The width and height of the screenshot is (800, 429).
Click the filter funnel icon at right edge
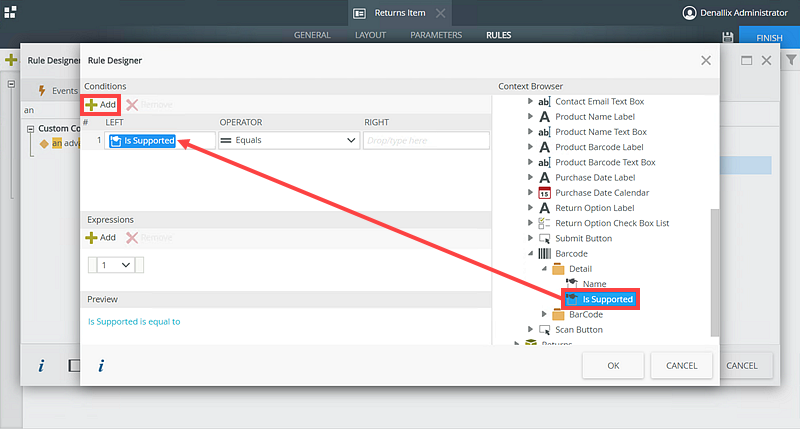coord(791,60)
